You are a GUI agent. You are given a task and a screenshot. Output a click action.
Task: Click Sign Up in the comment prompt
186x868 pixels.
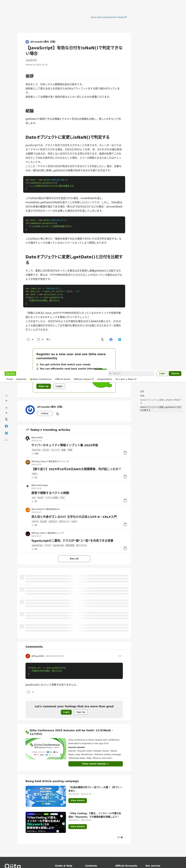pyautogui.click(x=81, y=712)
